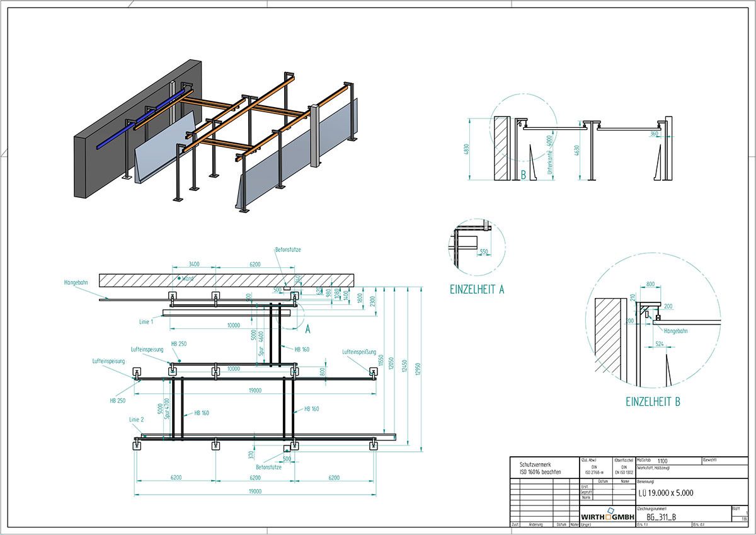Click the upper Betonstütze label
The image size is (756, 535).
point(288,250)
